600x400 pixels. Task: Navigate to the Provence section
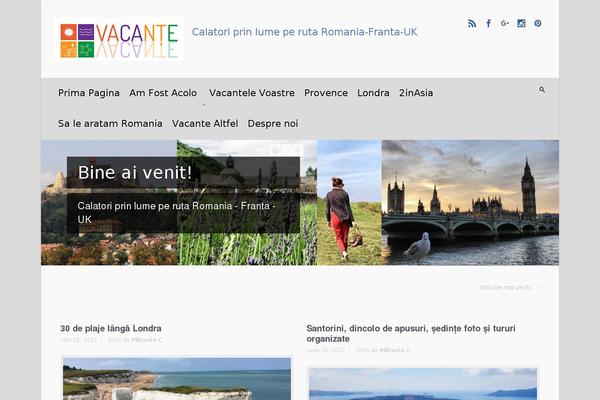(x=326, y=93)
